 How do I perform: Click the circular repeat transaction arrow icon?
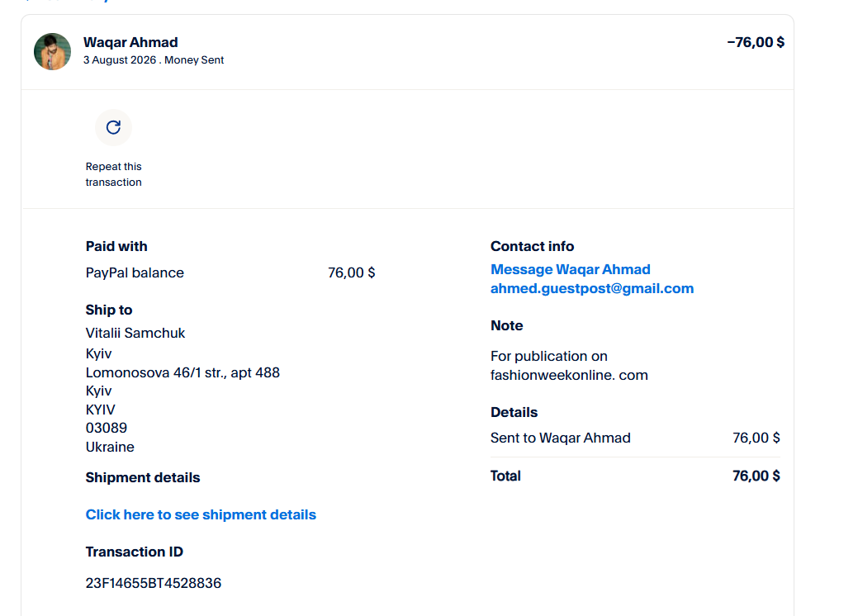click(113, 127)
